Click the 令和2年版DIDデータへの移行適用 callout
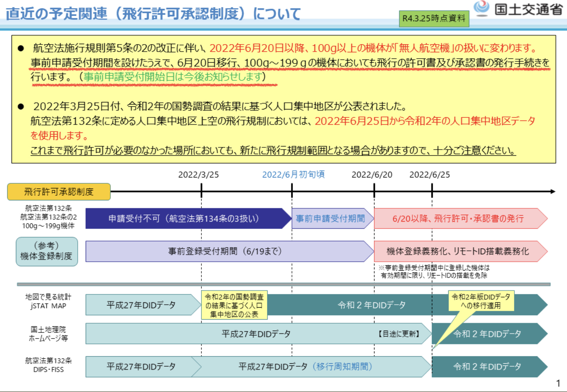567x392 pixels. point(479,301)
